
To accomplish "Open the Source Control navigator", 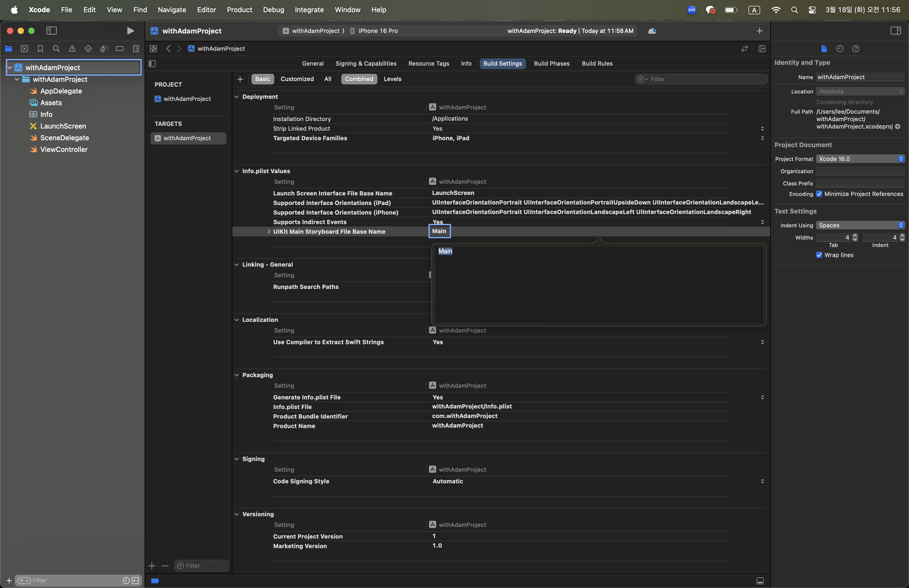I will 24,48.
